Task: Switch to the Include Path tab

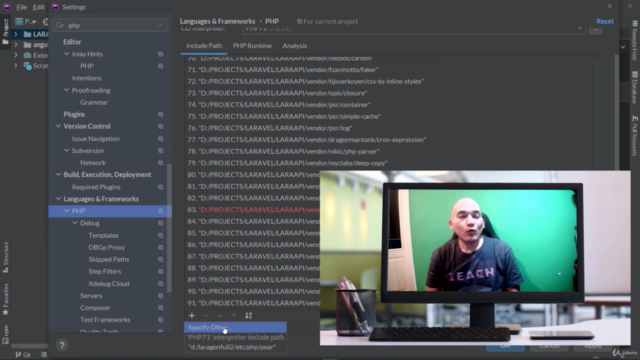Action: pyautogui.click(x=204, y=46)
